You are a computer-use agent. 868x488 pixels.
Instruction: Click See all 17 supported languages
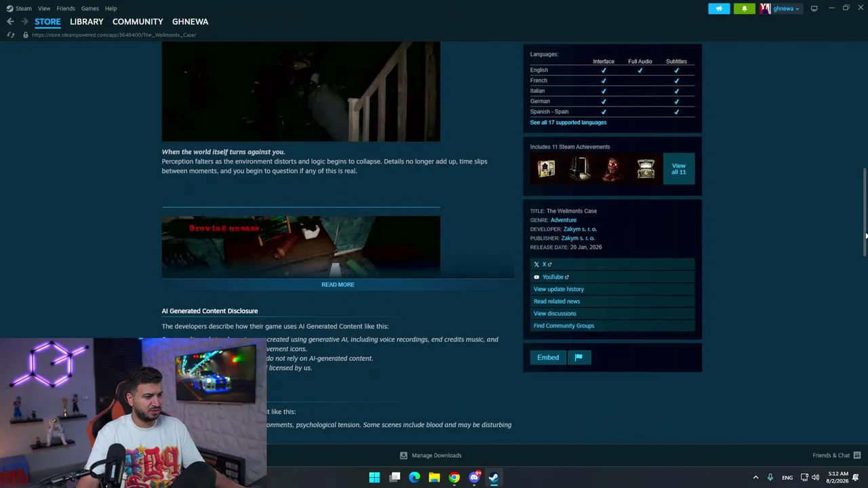pos(568,123)
